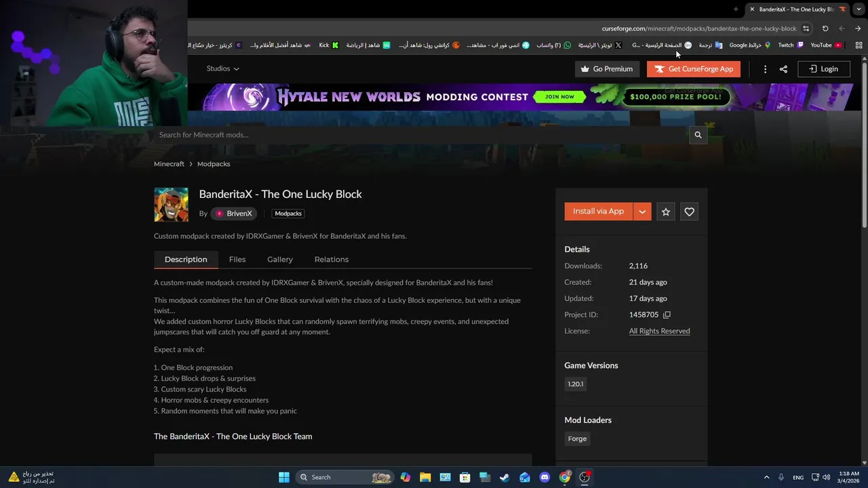Reload the page using browser refresh icon
This screenshot has width=868, height=488.
click(x=825, y=28)
